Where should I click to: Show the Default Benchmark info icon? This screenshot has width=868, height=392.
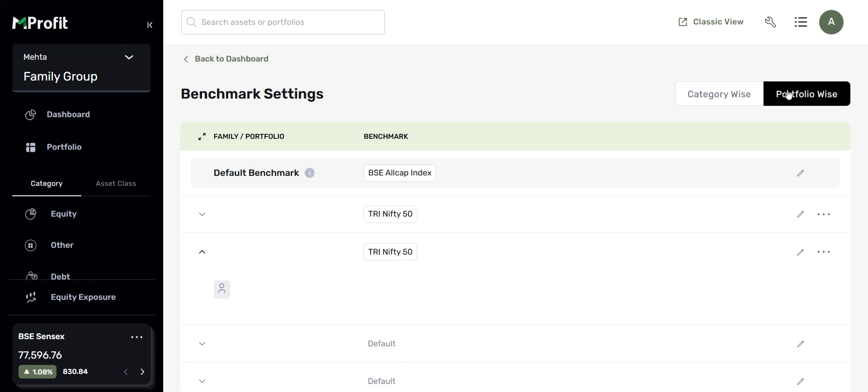(310, 173)
